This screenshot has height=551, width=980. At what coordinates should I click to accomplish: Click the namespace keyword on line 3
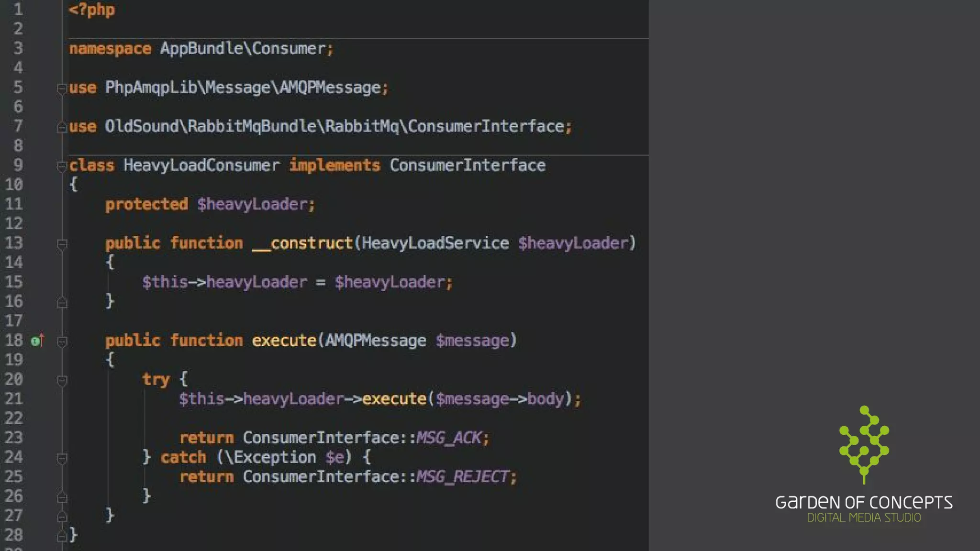(110, 49)
